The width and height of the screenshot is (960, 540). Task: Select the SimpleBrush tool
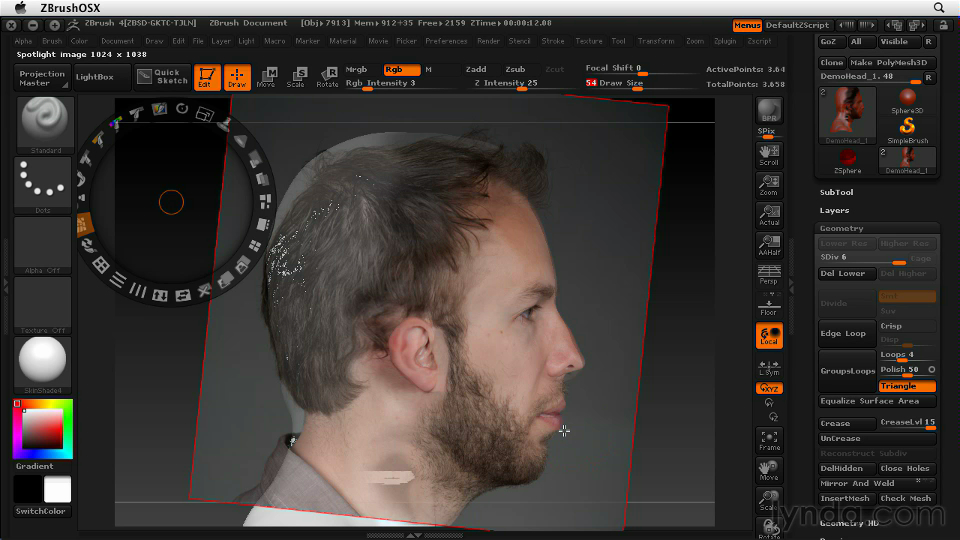907,130
